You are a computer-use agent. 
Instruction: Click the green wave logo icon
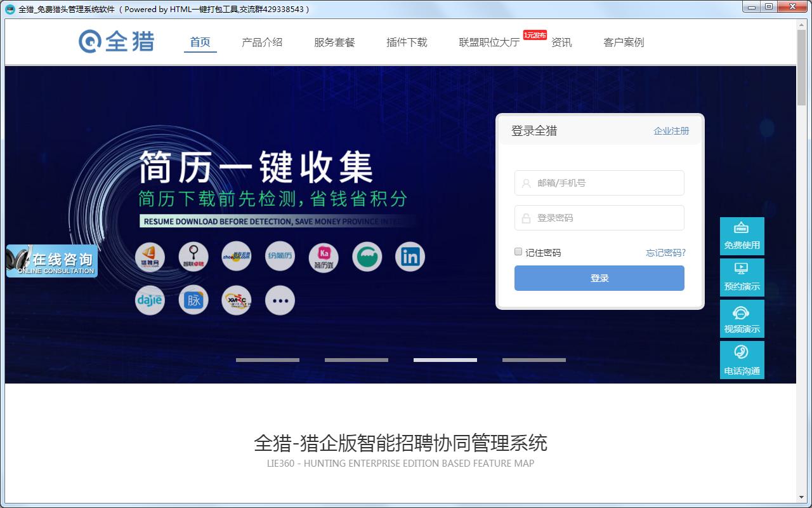point(367,257)
